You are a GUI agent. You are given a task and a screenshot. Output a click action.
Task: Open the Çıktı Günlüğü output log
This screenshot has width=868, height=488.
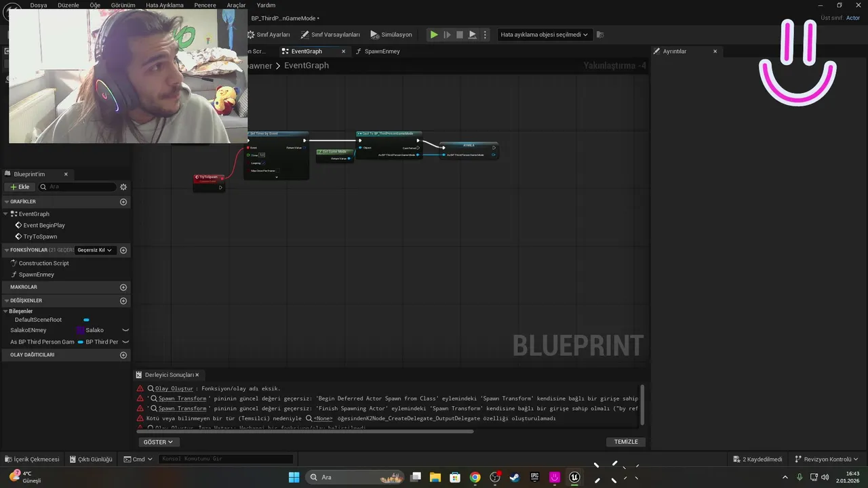coord(91,460)
